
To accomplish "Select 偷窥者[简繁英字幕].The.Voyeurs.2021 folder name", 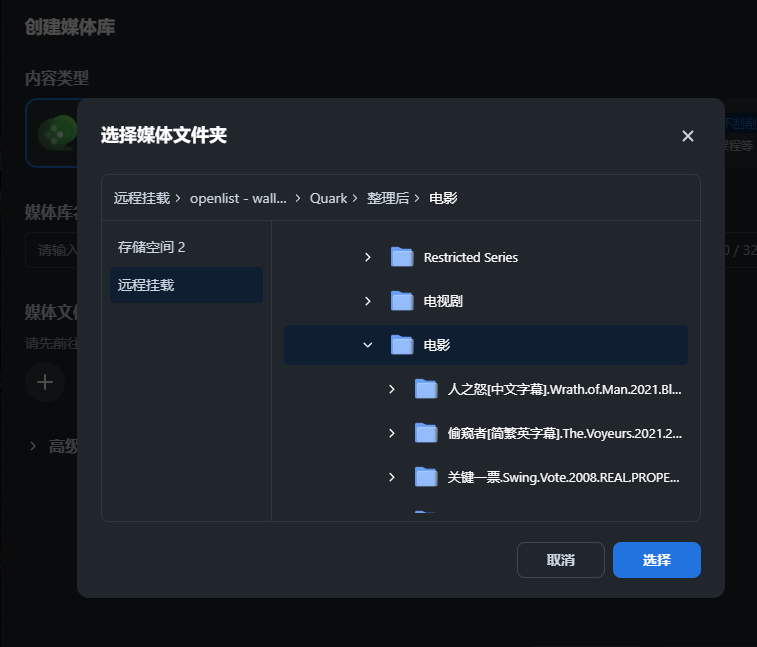I will [x=564, y=433].
